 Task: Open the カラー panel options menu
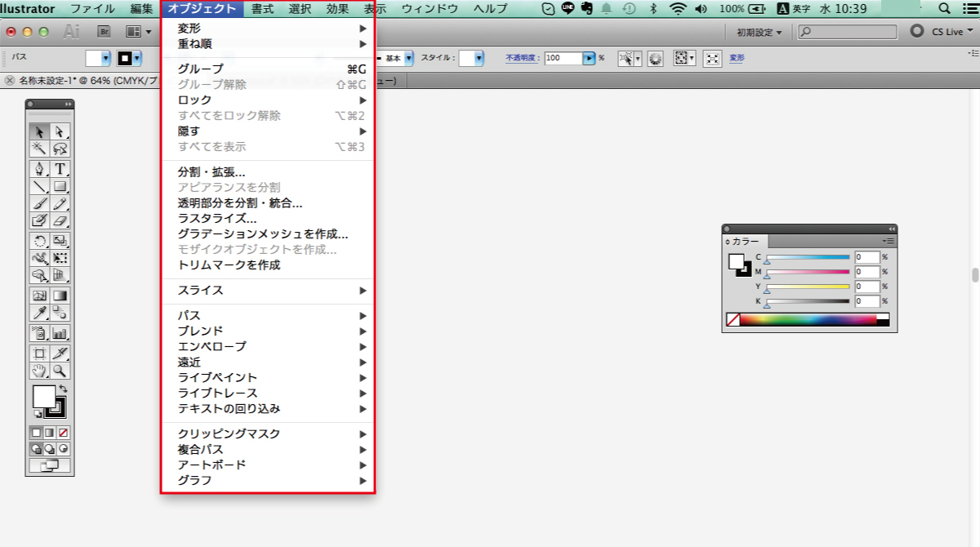point(889,242)
